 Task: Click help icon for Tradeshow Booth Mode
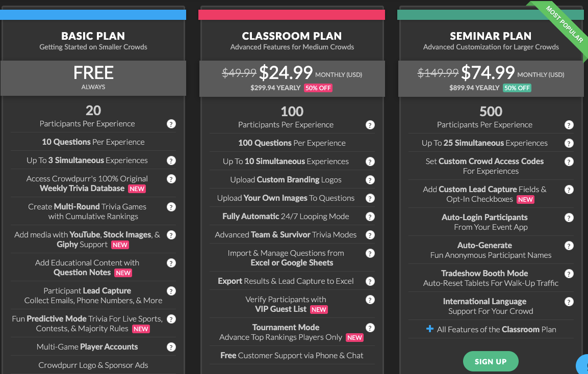point(569,274)
